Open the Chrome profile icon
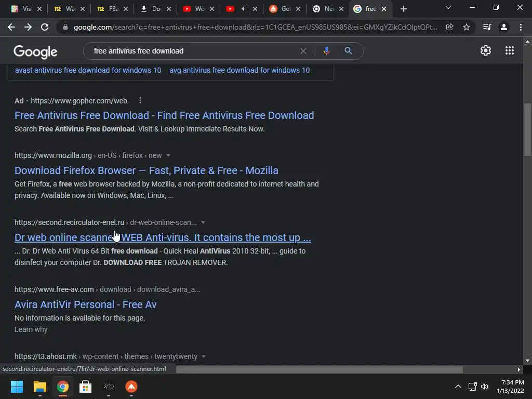The image size is (532, 399). 504,27
